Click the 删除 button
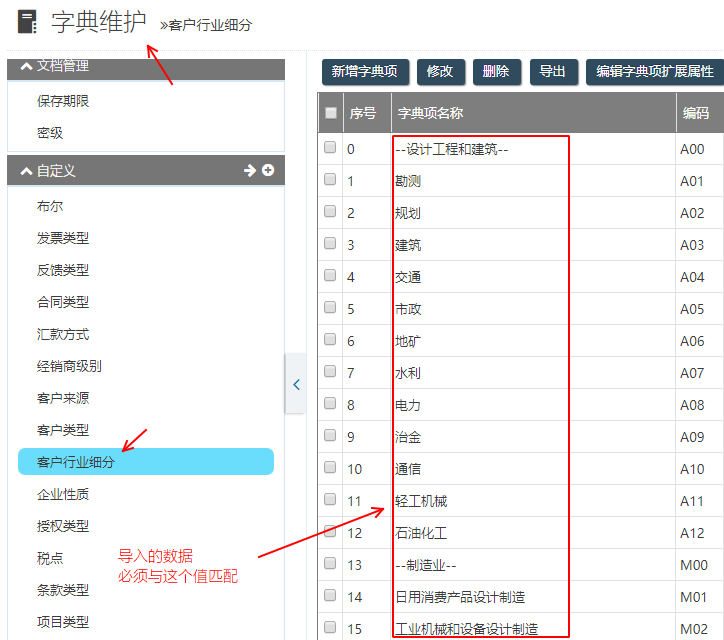This screenshot has width=724, height=640. [x=496, y=71]
